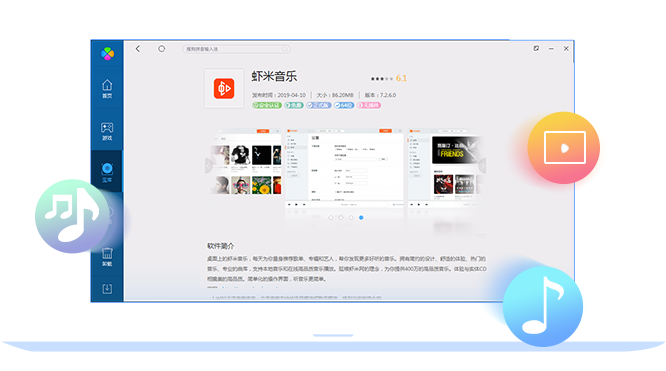Click the orange 虾米音乐 app icon
The image size is (666, 371).
[x=224, y=88]
